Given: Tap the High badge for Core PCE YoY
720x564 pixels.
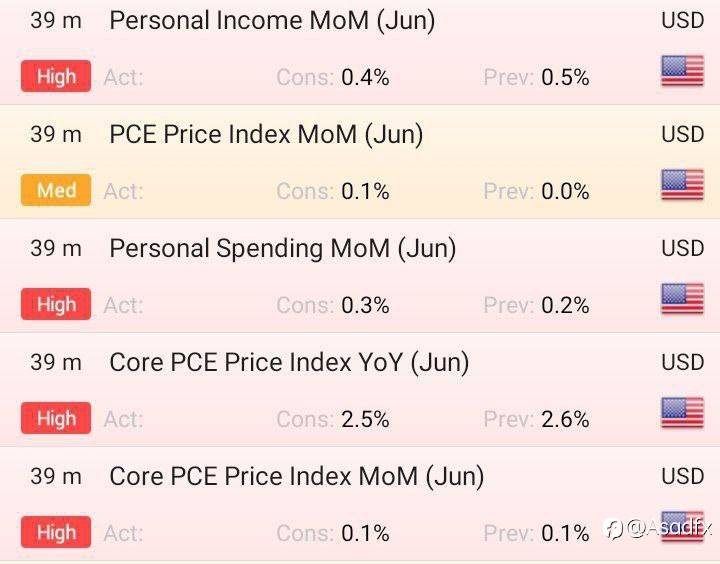Looking at the screenshot, I should click(56, 418).
